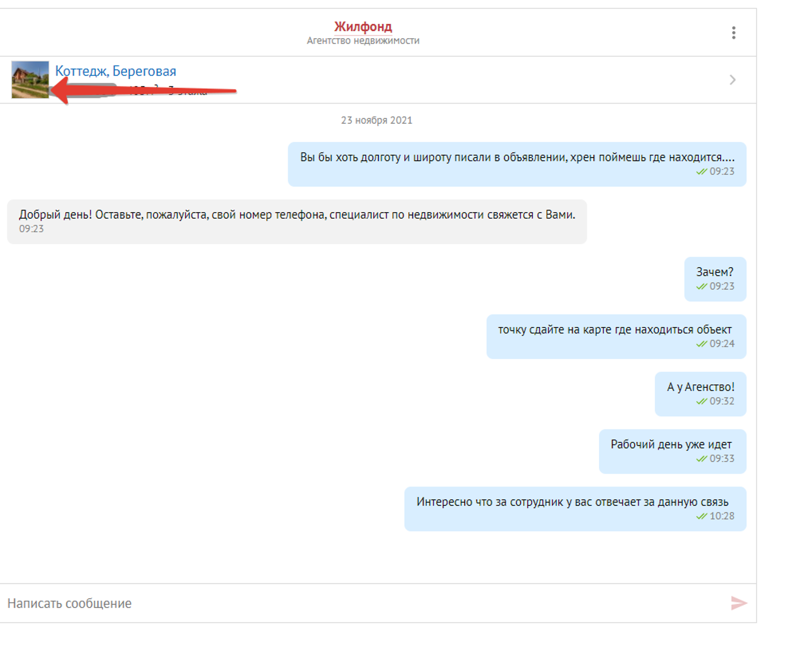The width and height of the screenshot is (812, 647).
Task: Expand the listing details chevron
Action: [732, 80]
